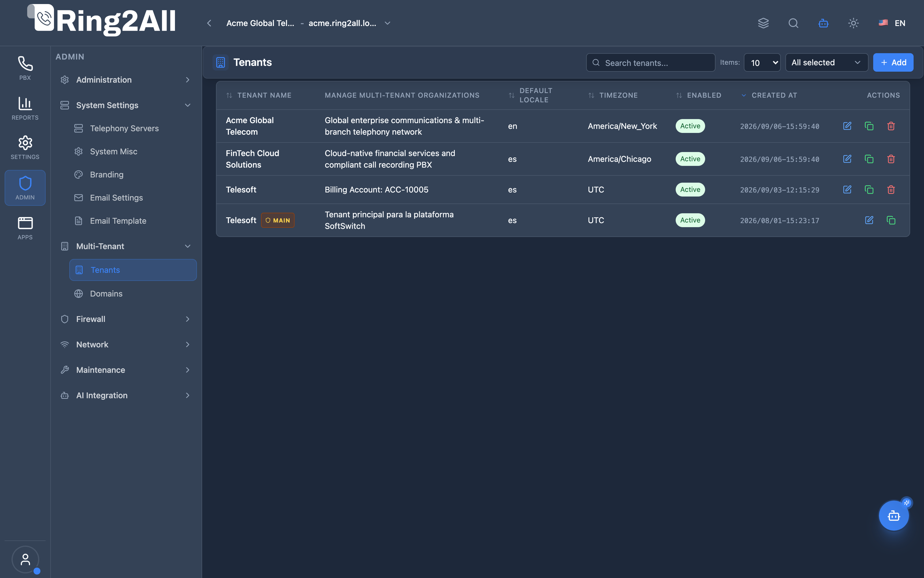
Task: Edit the FinTech Cloud Solutions tenant
Action: pyautogui.click(x=847, y=159)
